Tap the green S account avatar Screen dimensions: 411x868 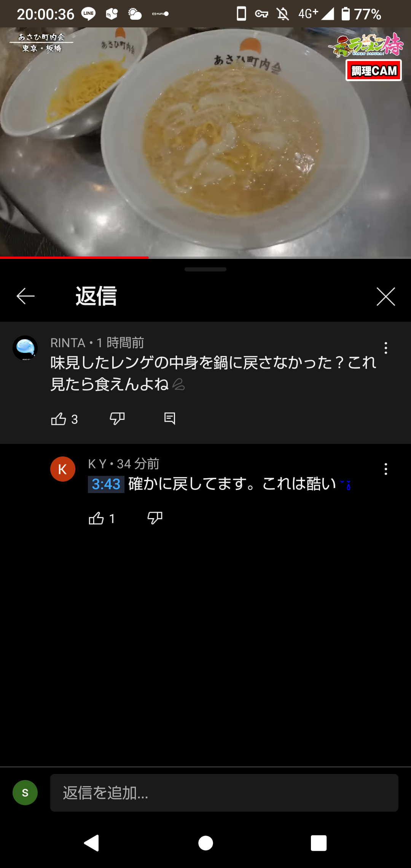coord(25,793)
